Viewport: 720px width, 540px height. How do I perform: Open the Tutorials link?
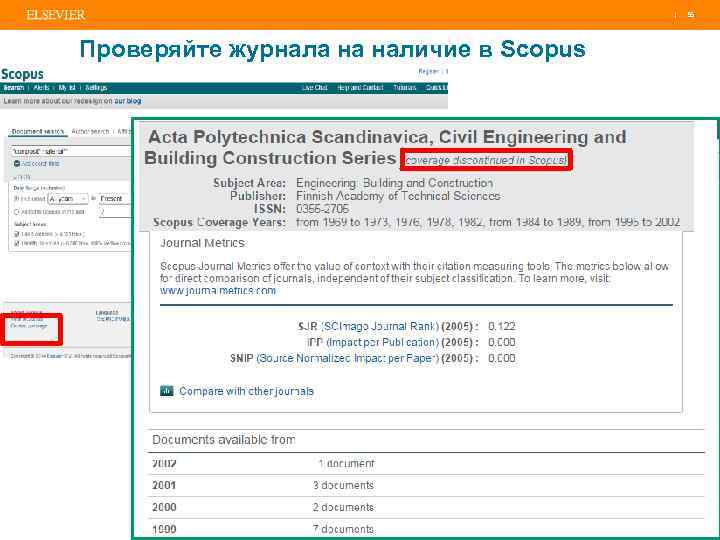pyautogui.click(x=405, y=88)
